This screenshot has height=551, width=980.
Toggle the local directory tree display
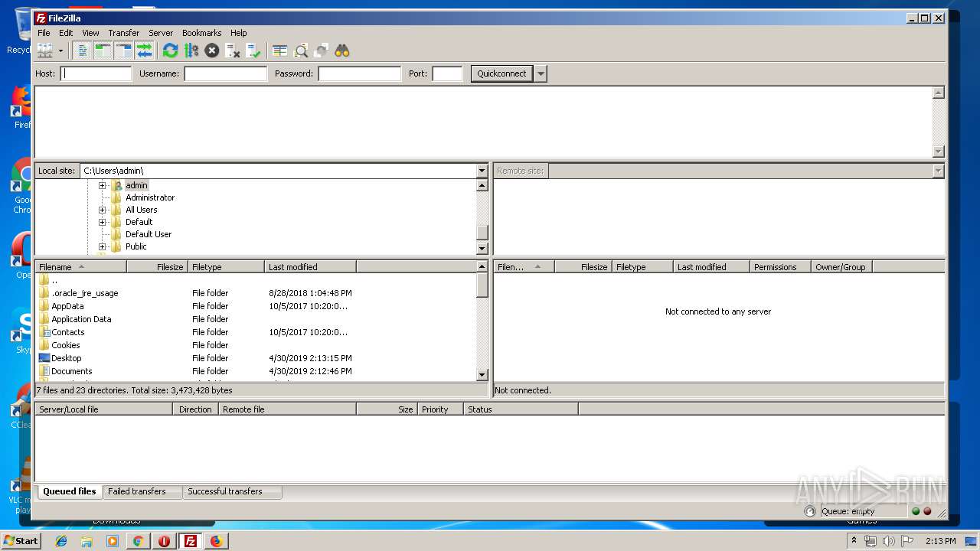tap(103, 51)
